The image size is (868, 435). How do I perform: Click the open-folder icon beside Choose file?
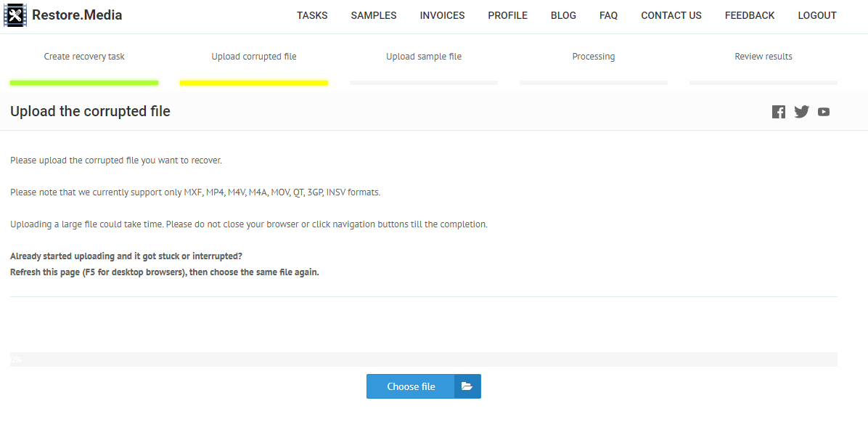click(x=467, y=386)
